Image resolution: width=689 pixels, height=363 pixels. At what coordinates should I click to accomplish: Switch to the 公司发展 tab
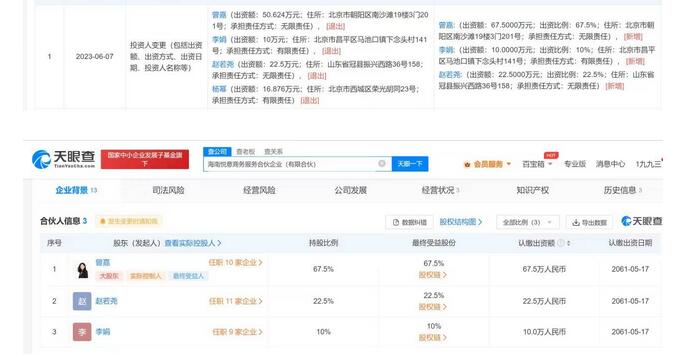pos(350,190)
